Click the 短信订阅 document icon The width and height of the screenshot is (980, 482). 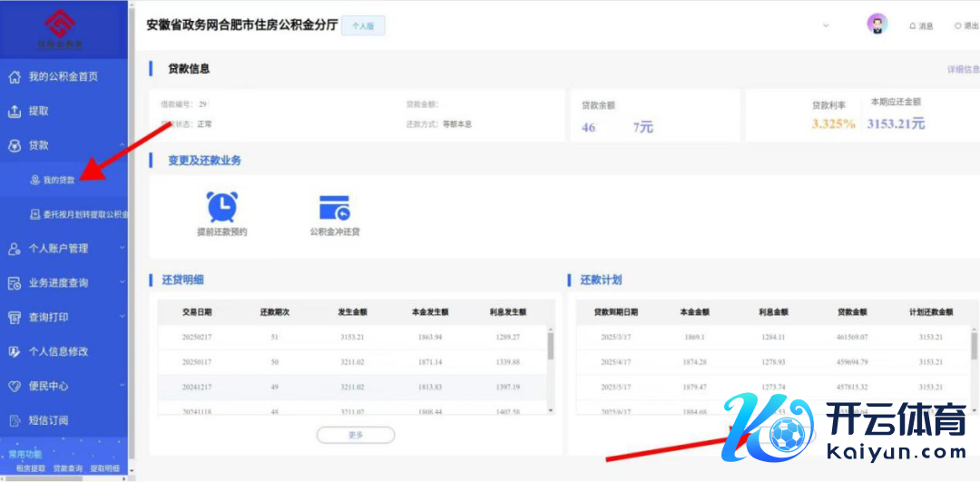pos(15,420)
